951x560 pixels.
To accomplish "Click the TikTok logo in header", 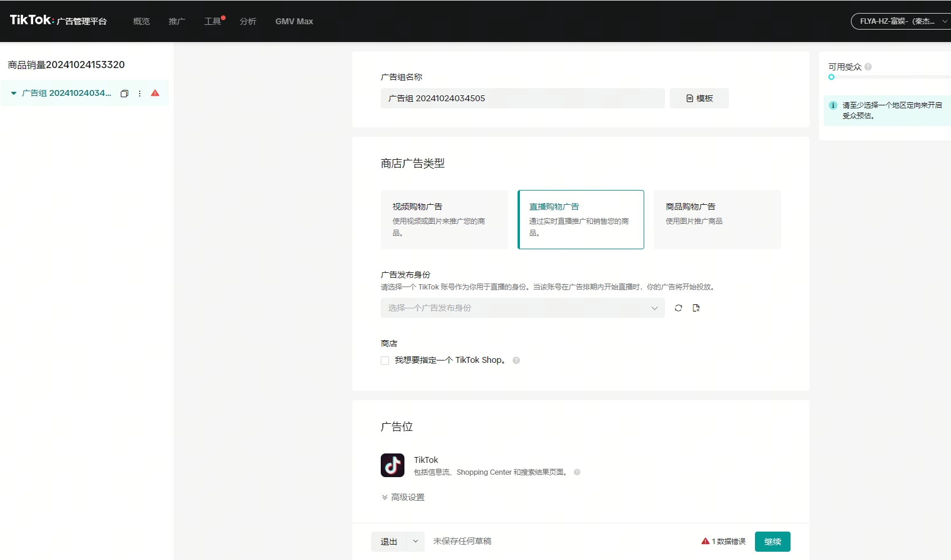I will point(31,20).
